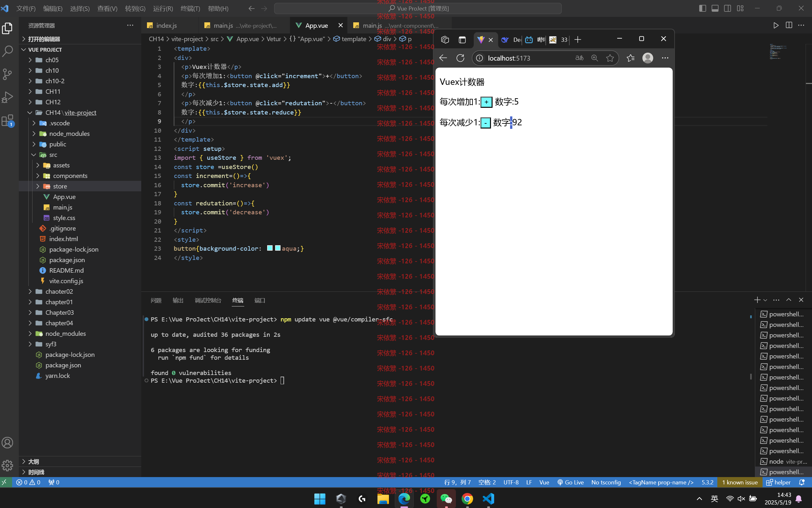This screenshot has width=812, height=508.
Task: Go back in the browser window
Action: click(443, 58)
